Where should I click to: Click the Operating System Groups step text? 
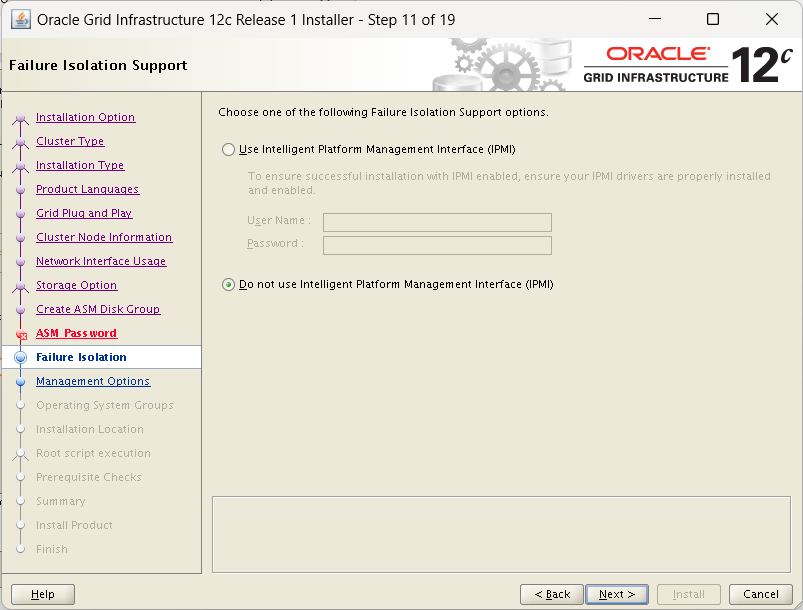[x=104, y=405]
